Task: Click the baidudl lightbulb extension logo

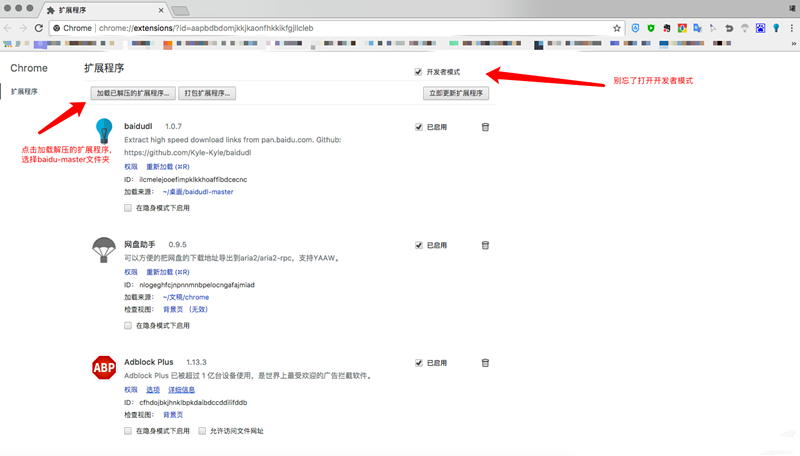Action: (104, 131)
